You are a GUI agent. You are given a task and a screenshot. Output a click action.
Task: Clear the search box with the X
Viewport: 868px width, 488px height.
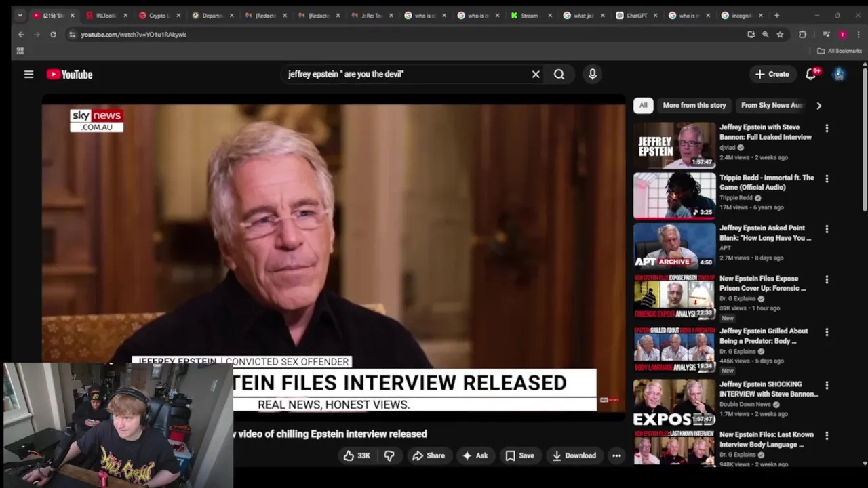536,75
